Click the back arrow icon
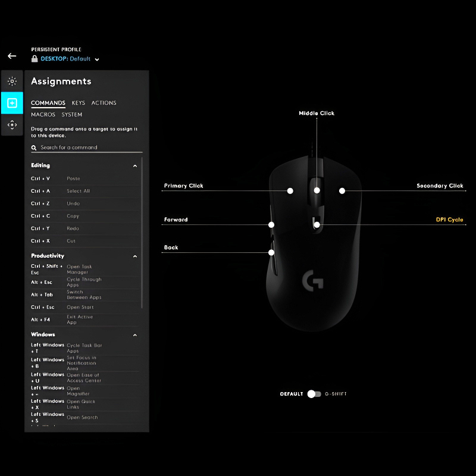476x476 pixels. pos(12,56)
